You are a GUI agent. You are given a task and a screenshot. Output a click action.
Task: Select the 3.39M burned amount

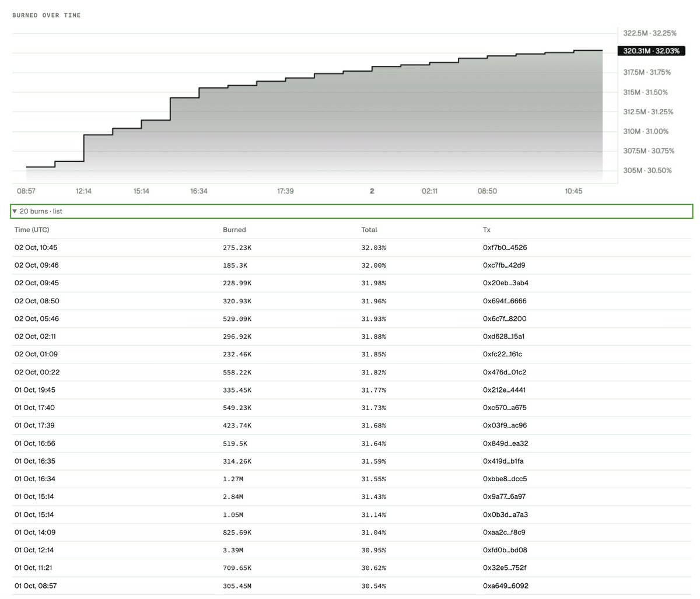pos(233,550)
